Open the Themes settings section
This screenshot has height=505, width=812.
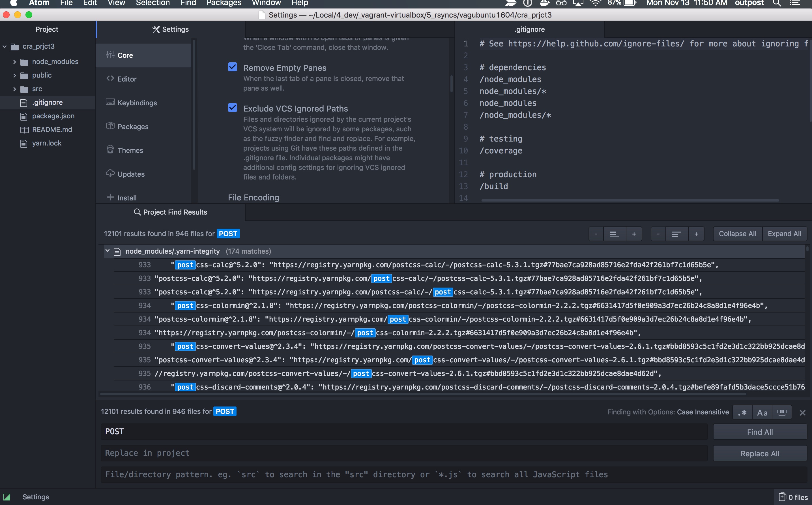130,150
